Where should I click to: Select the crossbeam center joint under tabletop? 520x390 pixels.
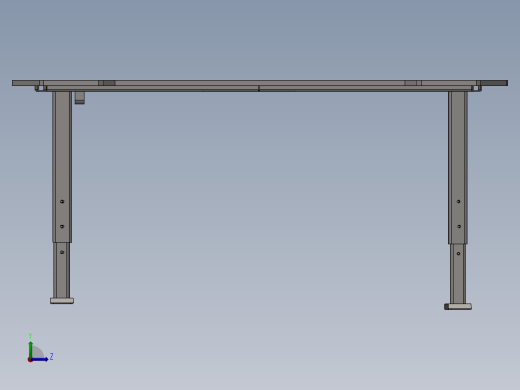259,89
